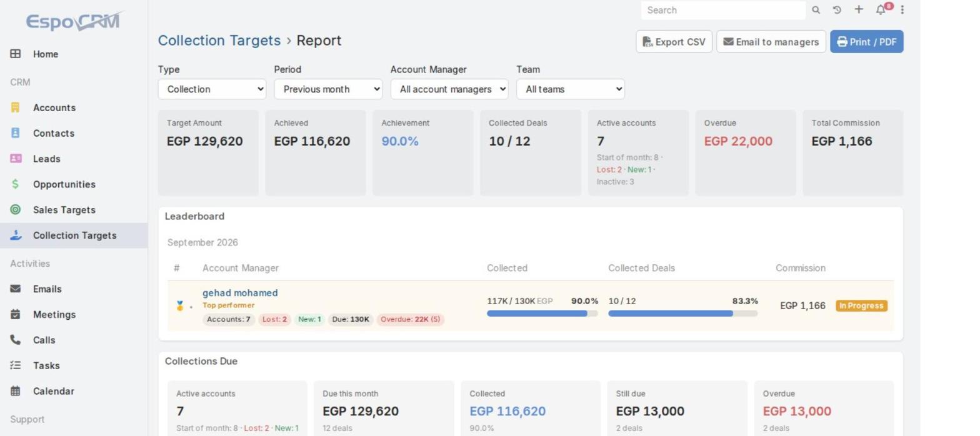Click the Leads ID card icon
The image size is (980, 436).
16,159
